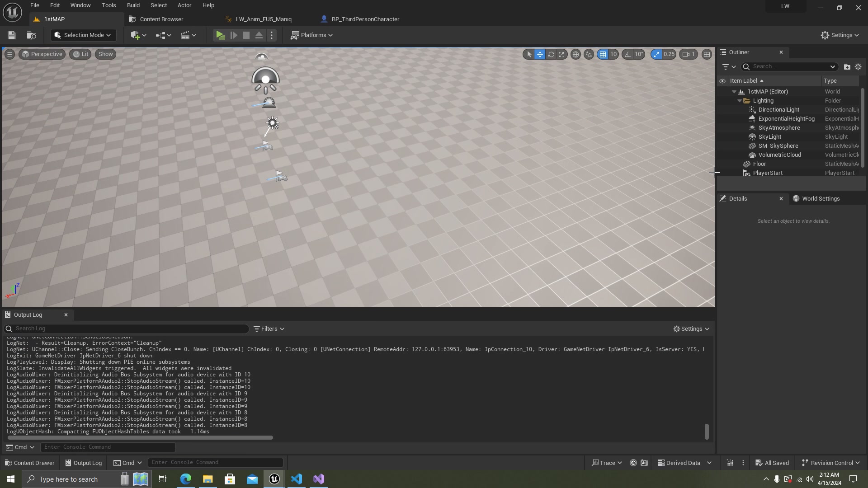Open the Blueprints toolbar dropdown
This screenshot has height=488, width=868.
tap(163, 35)
